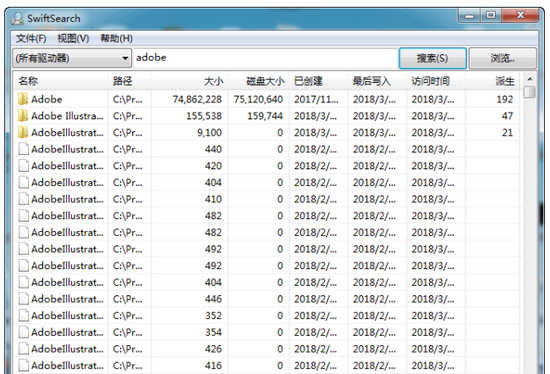The height and width of the screenshot is (374, 550).
Task: Open the 视图(V) menu
Action: (x=73, y=38)
